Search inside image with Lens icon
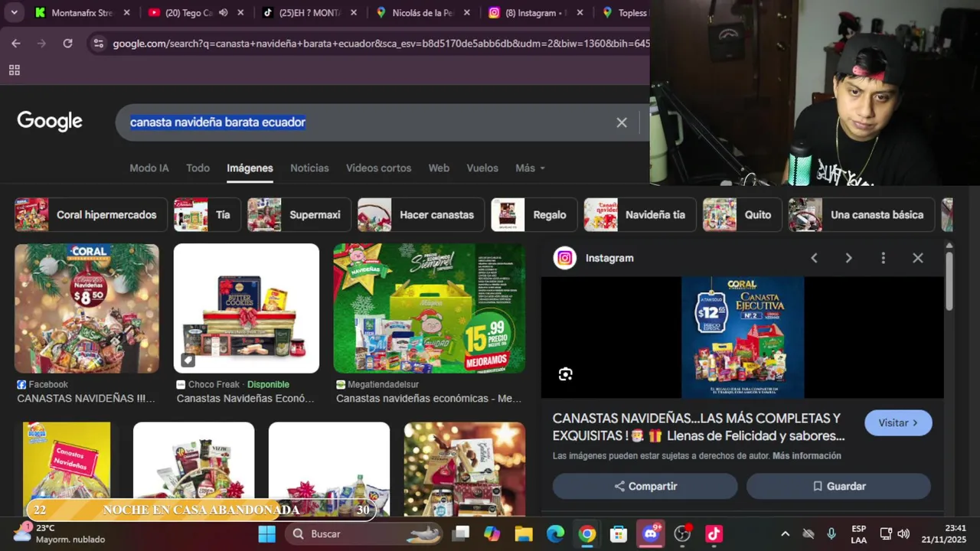The width and height of the screenshot is (980, 551). point(566,374)
